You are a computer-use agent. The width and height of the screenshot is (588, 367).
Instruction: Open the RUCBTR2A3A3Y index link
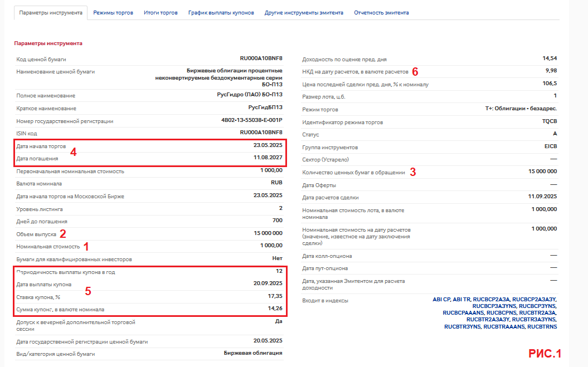point(488,320)
